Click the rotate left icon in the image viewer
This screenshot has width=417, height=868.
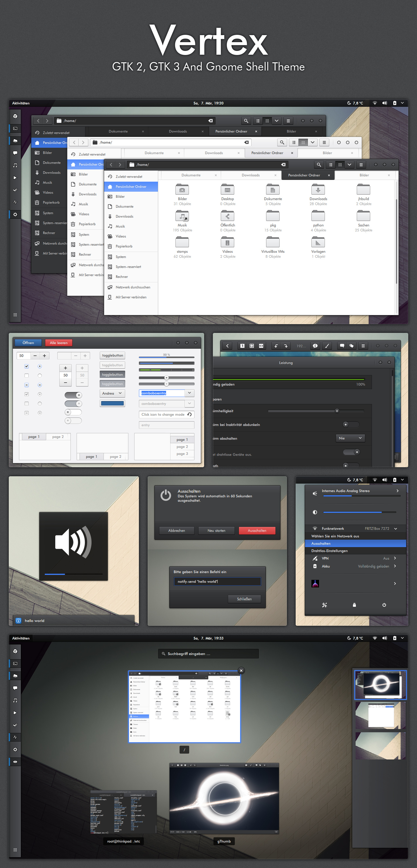click(x=276, y=346)
